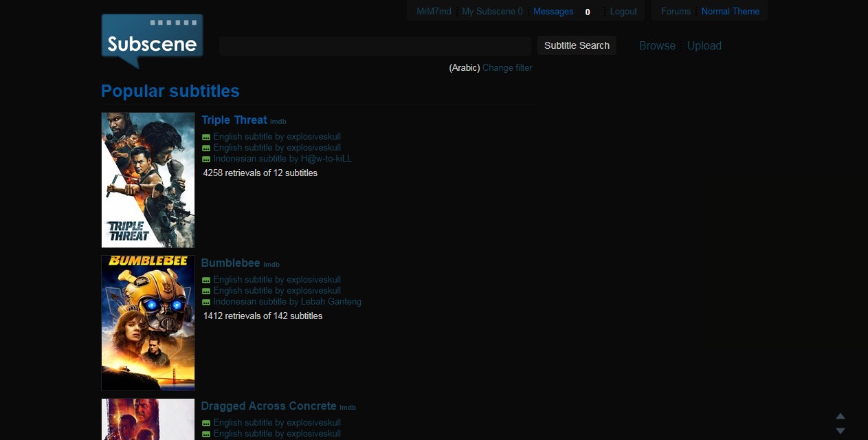Open Indonesian subtitle by H@w-to-kiLL
Viewport: 868px width, 440px height.
click(282, 158)
